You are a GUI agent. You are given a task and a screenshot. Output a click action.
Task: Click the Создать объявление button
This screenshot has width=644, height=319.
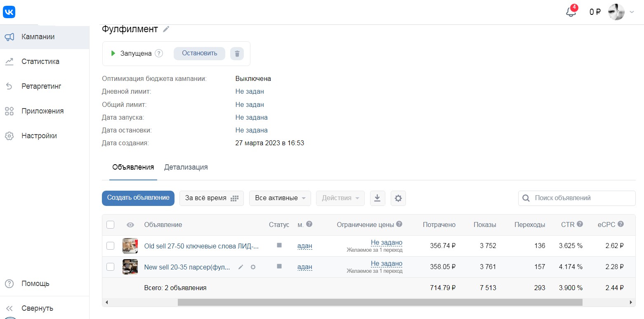click(138, 198)
